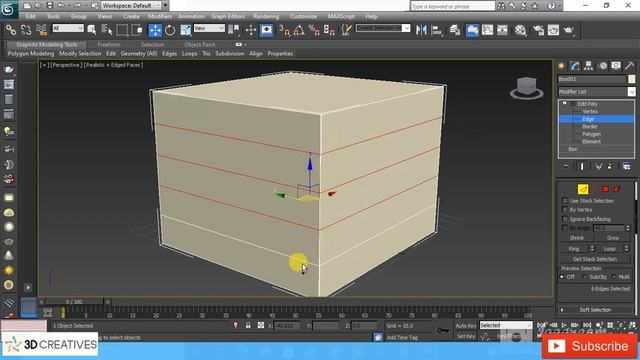Open the Create panel tab icon

coord(562,66)
